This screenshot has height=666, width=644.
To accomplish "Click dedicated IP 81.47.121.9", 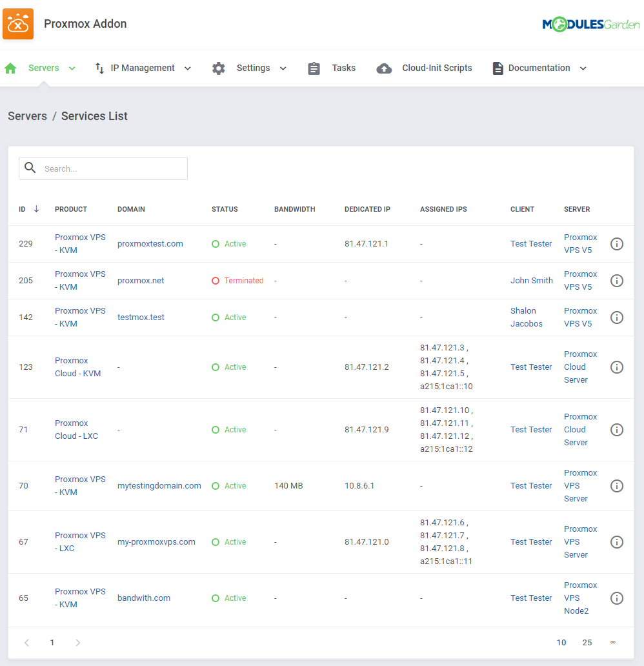I will point(367,429).
